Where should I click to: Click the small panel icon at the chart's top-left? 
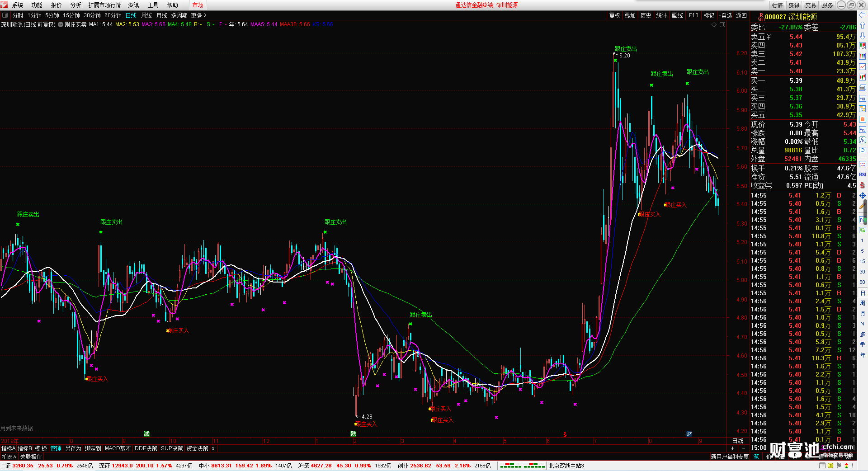[5, 15]
